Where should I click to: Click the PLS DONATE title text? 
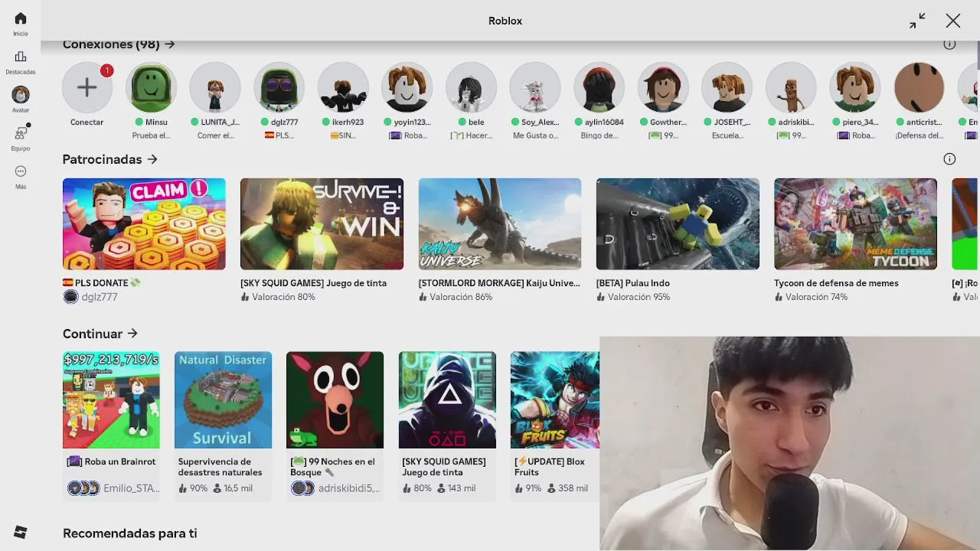click(102, 283)
